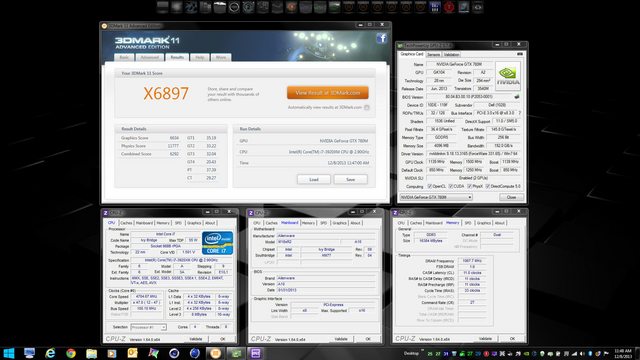Image resolution: width=640 pixels, height=360 pixels.
Task: Select the orange 3DMark taskbar icon
Action: (215, 353)
